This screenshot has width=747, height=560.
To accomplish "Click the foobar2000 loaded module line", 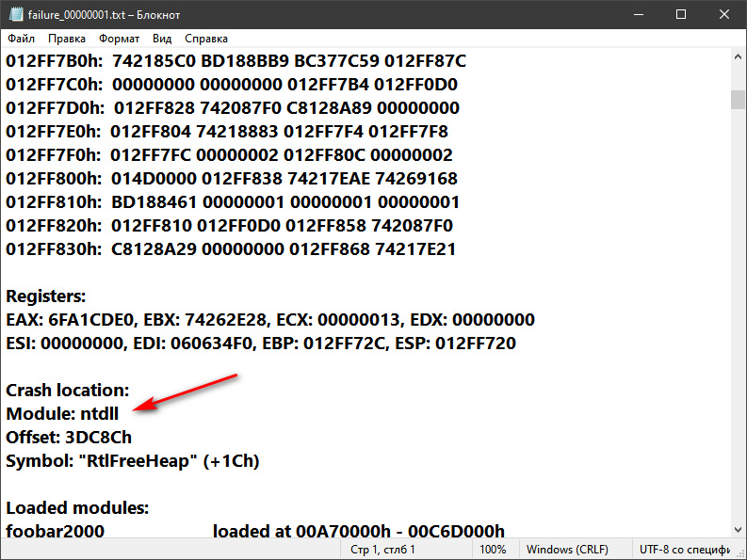I will [x=255, y=531].
